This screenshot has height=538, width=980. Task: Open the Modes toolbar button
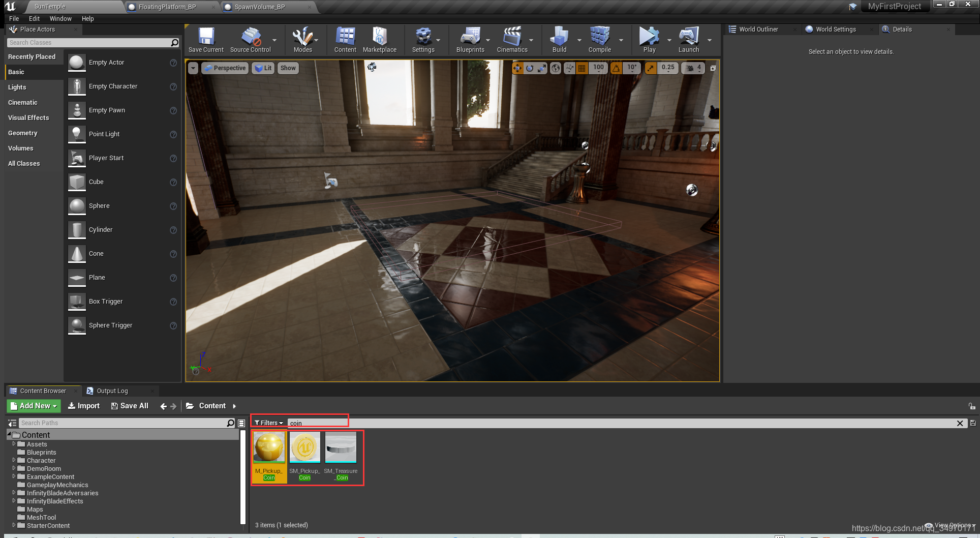click(x=302, y=40)
